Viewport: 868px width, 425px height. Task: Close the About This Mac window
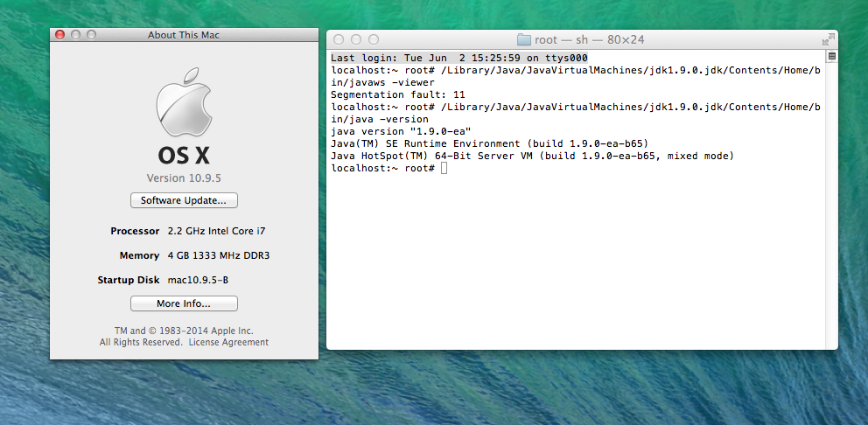pos(59,35)
